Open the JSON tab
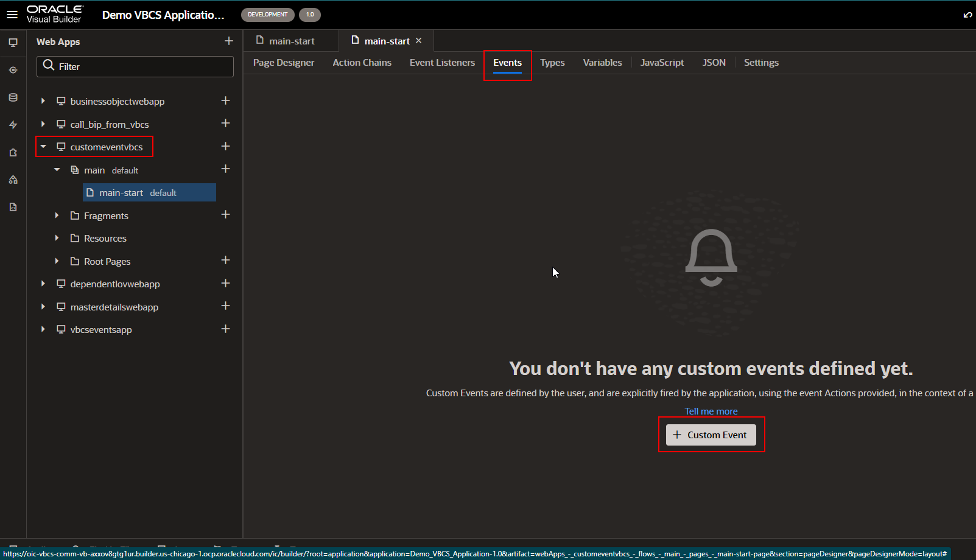 pyautogui.click(x=714, y=63)
